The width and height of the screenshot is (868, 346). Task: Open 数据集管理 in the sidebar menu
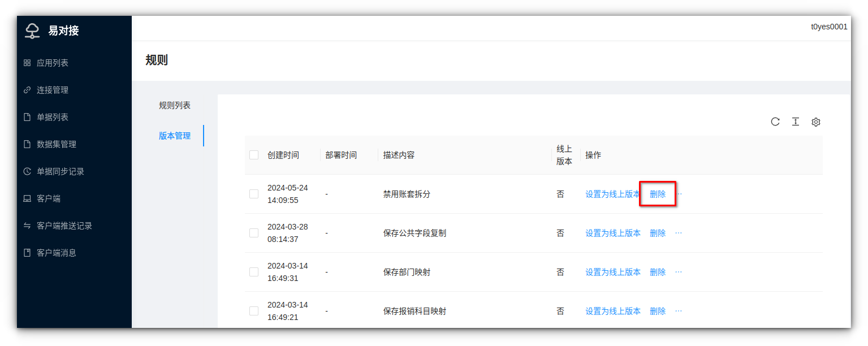click(x=57, y=144)
